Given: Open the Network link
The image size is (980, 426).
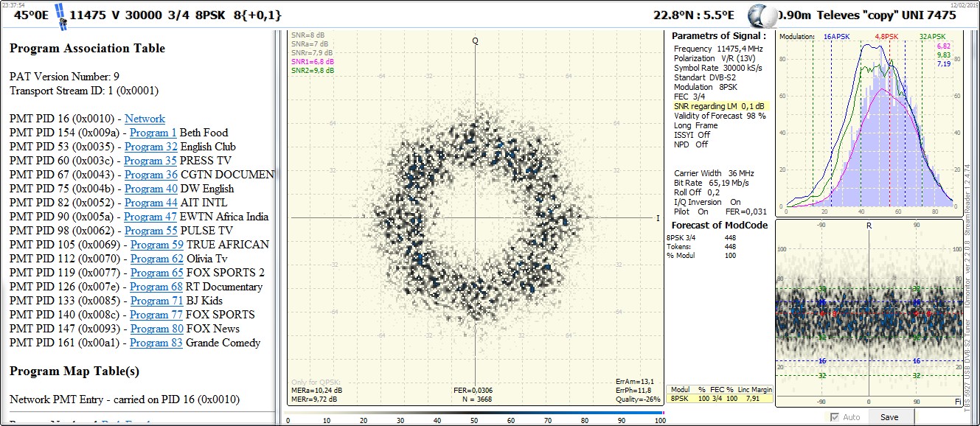Looking at the screenshot, I should coord(145,119).
